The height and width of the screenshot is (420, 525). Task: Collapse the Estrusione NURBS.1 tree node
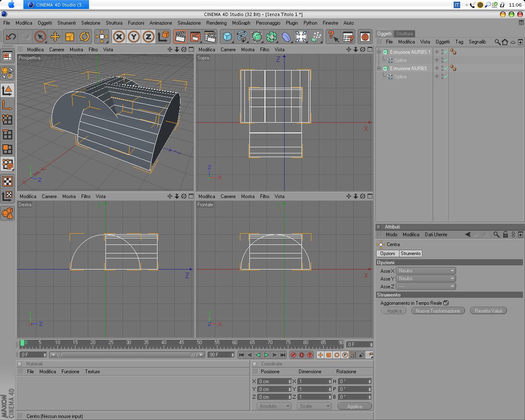tap(379, 52)
